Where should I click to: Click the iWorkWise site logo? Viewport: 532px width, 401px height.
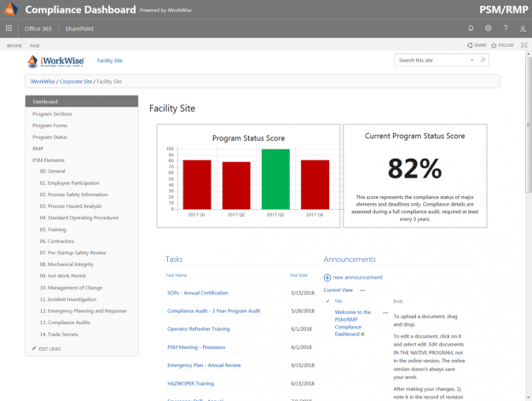pos(59,61)
